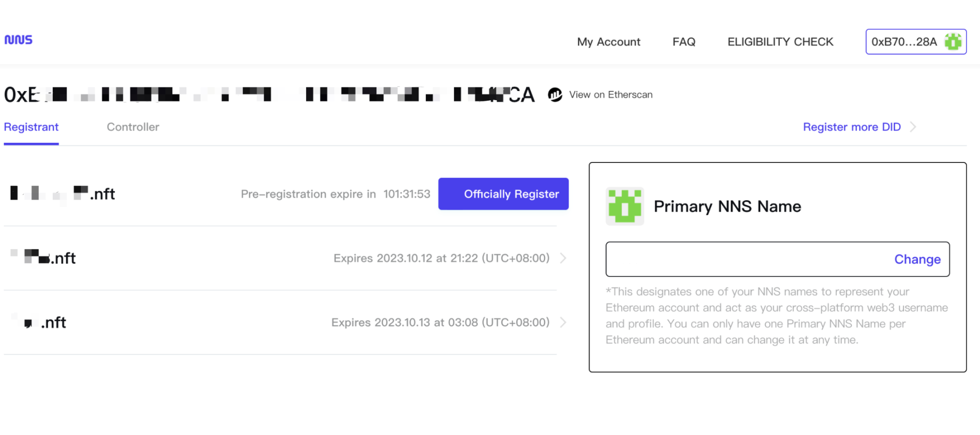Click Change in the Primary NNS Name box
The image size is (980, 435).
click(917, 259)
